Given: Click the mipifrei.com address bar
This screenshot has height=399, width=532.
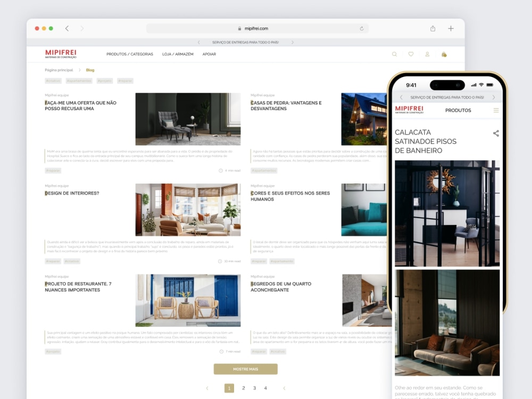Looking at the screenshot, I should 257,29.
